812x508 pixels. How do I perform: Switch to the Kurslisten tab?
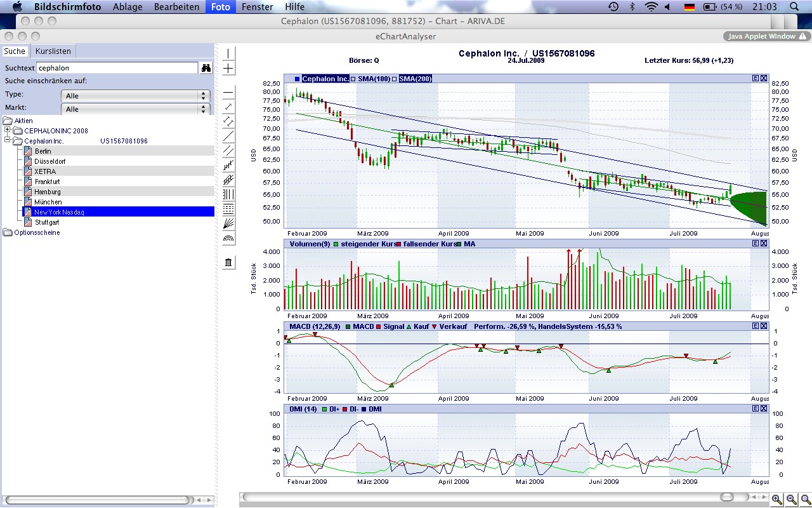pyautogui.click(x=53, y=51)
